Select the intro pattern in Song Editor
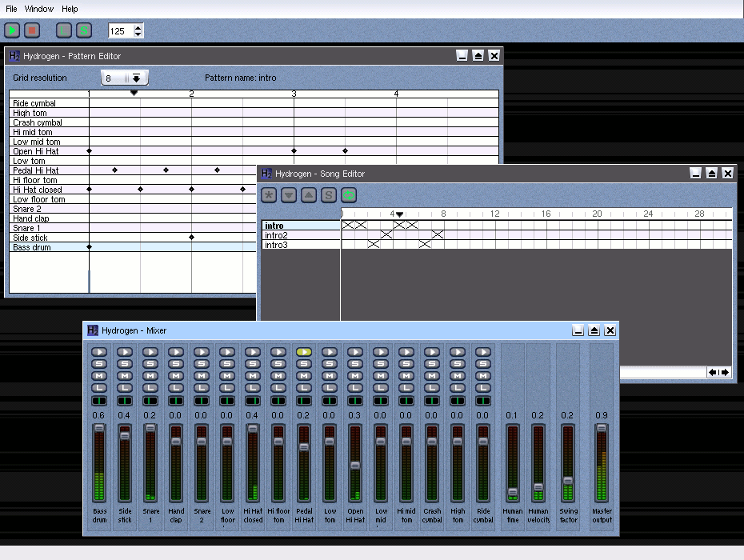The height and width of the screenshot is (560, 744). pos(301,226)
